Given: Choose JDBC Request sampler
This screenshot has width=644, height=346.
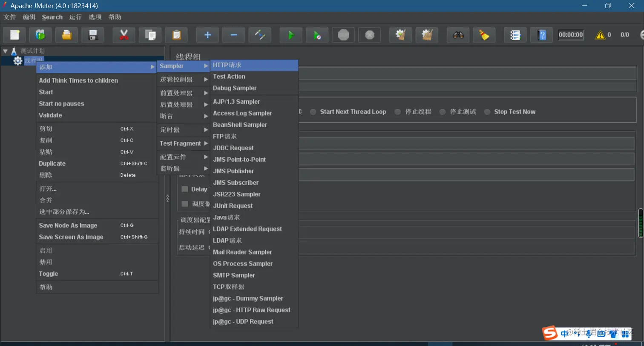Looking at the screenshot, I should [254, 148].
